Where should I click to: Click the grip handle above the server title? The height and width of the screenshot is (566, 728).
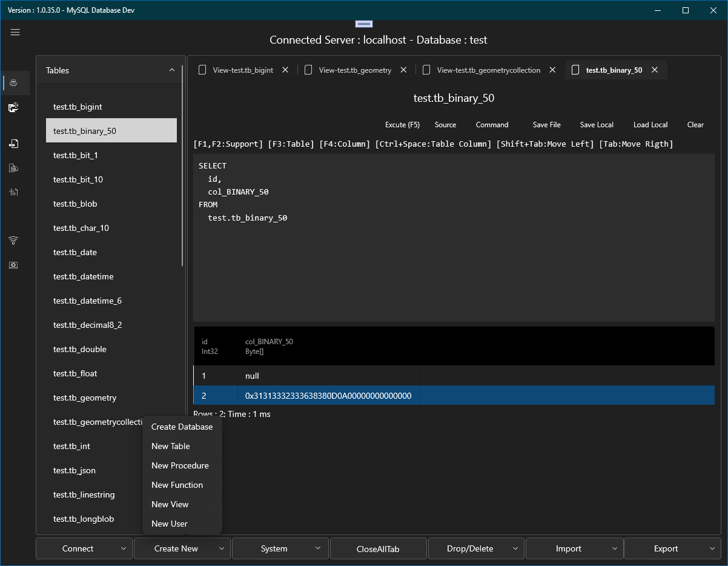click(363, 24)
